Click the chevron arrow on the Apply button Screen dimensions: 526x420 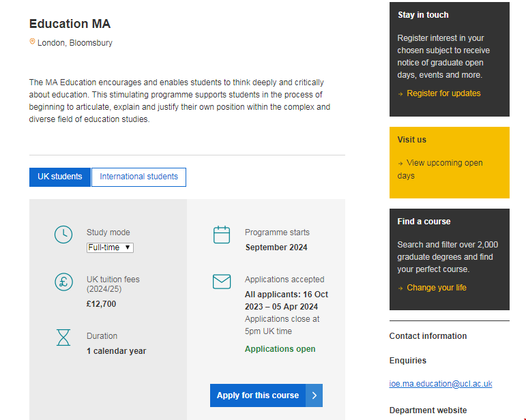point(314,395)
